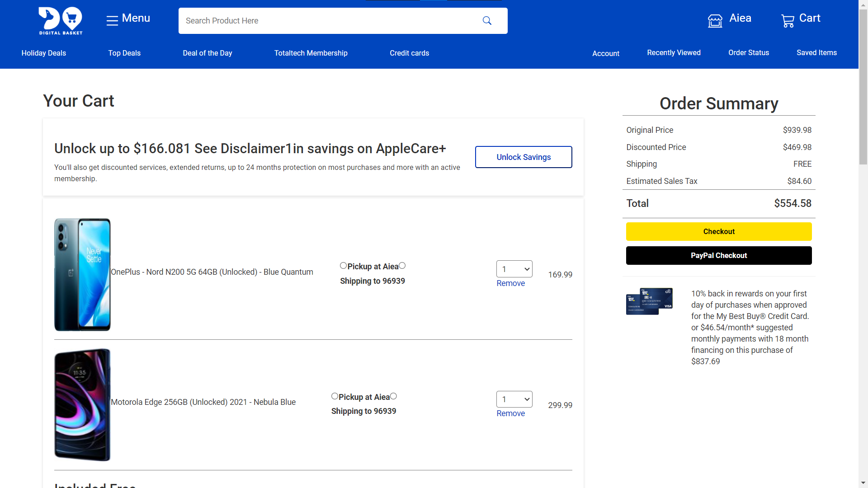868x488 pixels.
Task: Open OnePlus Nord N200 product thumbnail
Action: pos(82,274)
